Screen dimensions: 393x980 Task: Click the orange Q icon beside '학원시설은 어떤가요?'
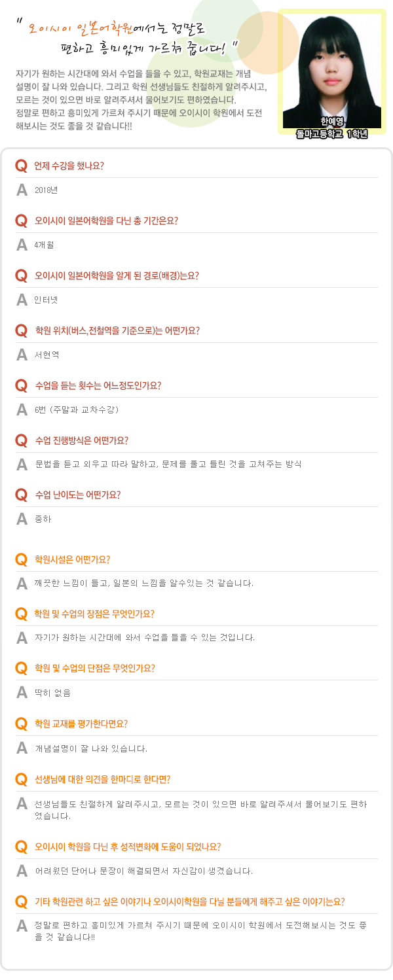pyautogui.click(x=22, y=560)
